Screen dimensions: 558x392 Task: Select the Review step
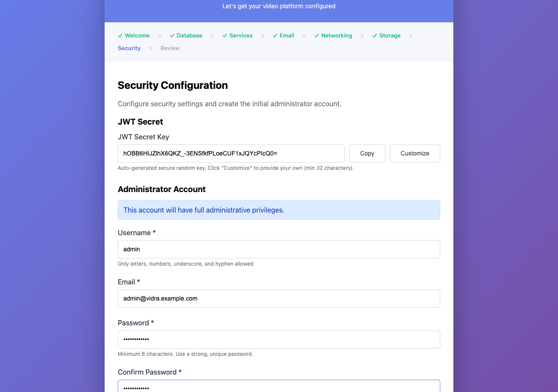(170, 48)
